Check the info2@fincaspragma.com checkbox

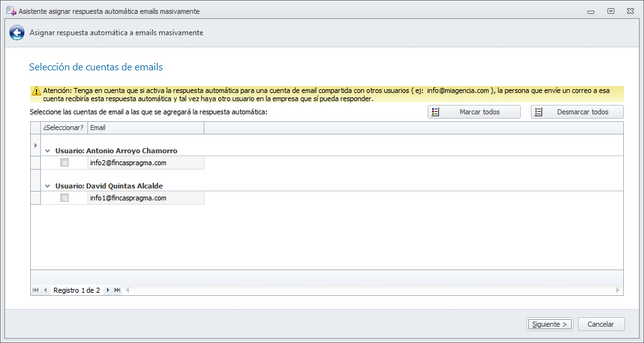pyautogui.click(x=64, y=163)
